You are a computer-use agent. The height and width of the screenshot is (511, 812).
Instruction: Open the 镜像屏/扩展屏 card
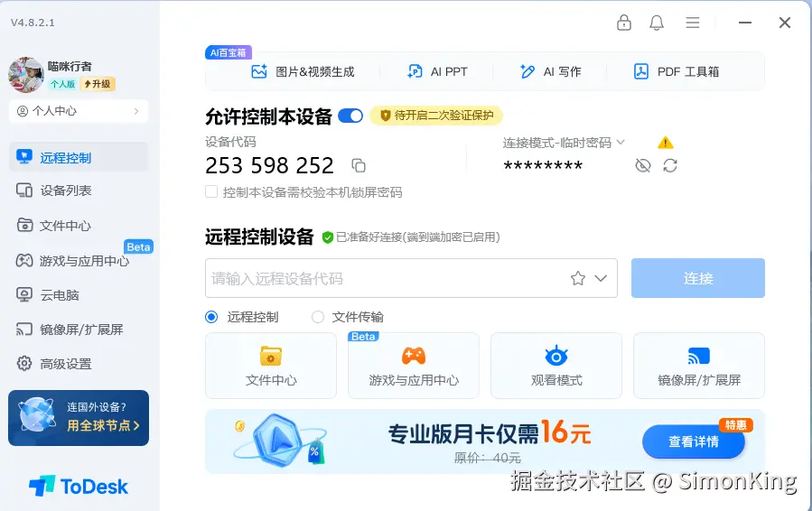pos(698,366)
